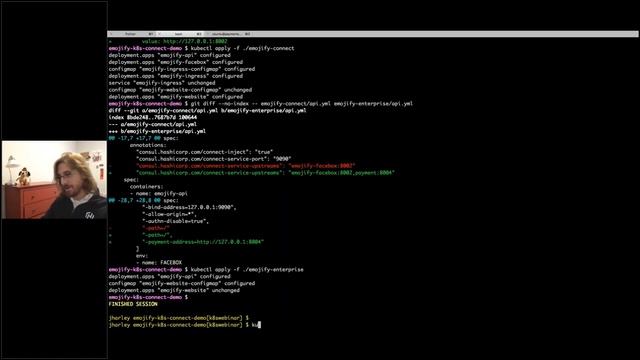Image resolution: width=640 pixels, height=360 pixels.
Task: Click the "+++ b/emojify-enterprise/api.yml" line
Action: point(157,131)
